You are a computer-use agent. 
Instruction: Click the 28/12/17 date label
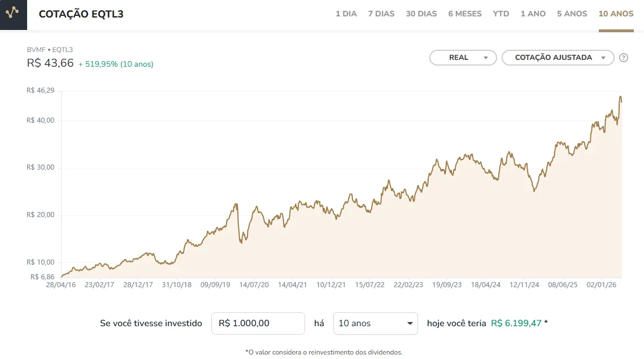(138, 285)
